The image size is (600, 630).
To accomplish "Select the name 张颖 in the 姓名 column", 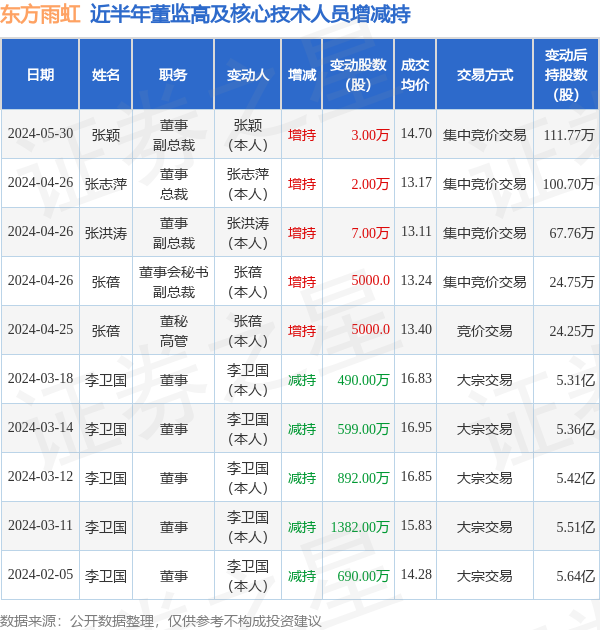I will tap(106, 135).
